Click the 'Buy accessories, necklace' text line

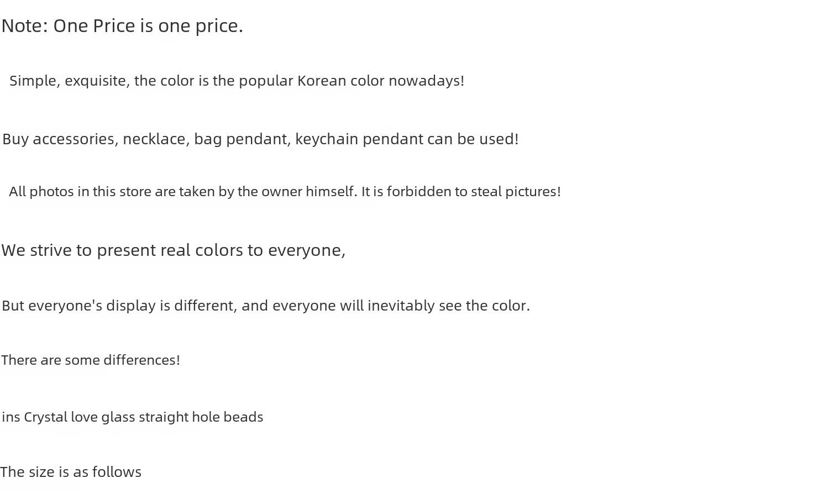click(x=260, y=139)
